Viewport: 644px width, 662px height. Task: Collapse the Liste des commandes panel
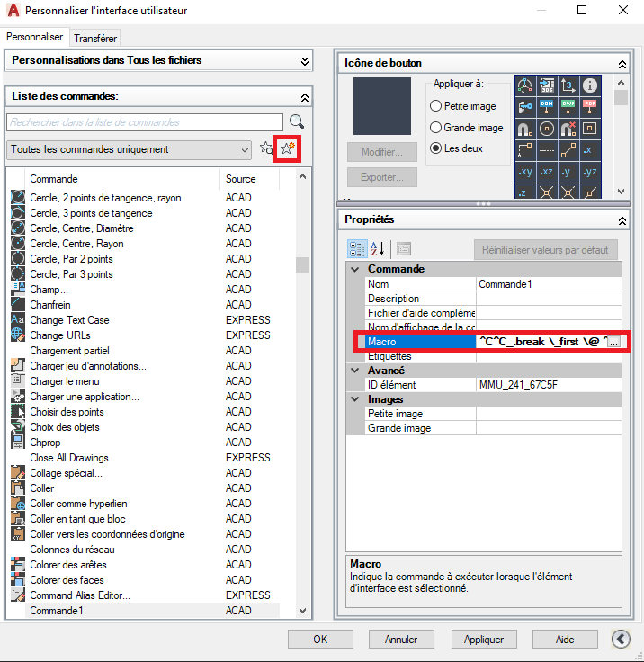pos(305,97)
